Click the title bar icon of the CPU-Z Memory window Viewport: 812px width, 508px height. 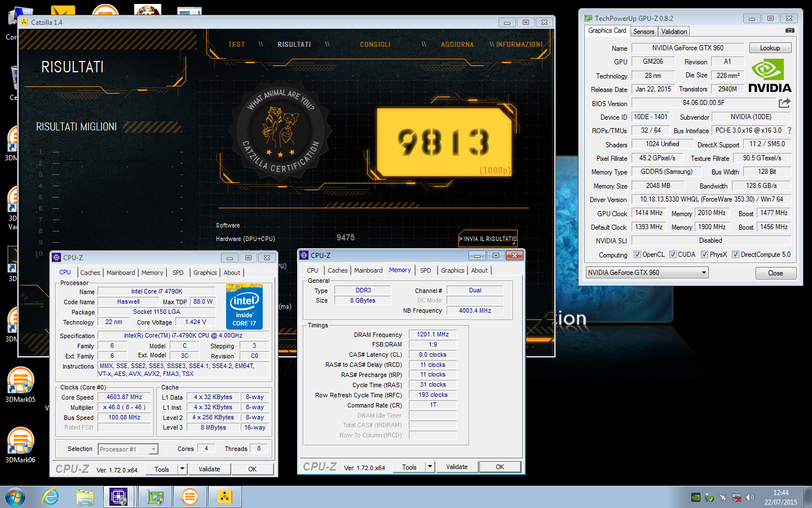tap(304, 255)
